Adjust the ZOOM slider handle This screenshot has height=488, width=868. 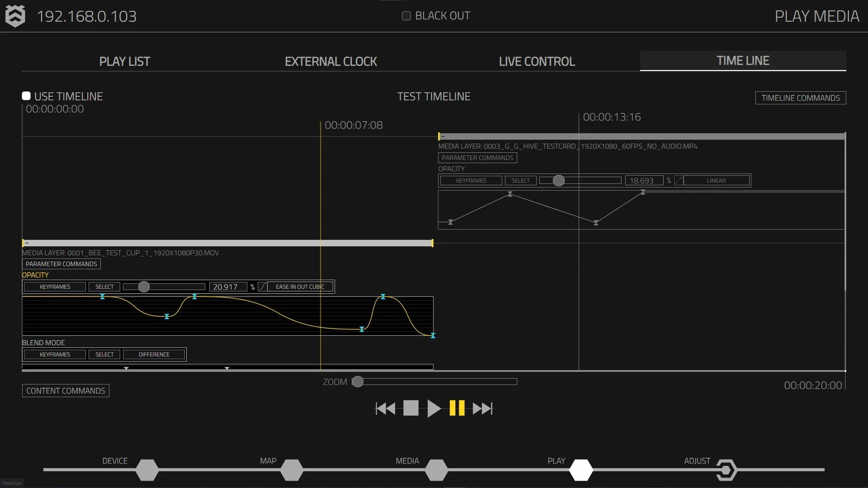point(359,382)
